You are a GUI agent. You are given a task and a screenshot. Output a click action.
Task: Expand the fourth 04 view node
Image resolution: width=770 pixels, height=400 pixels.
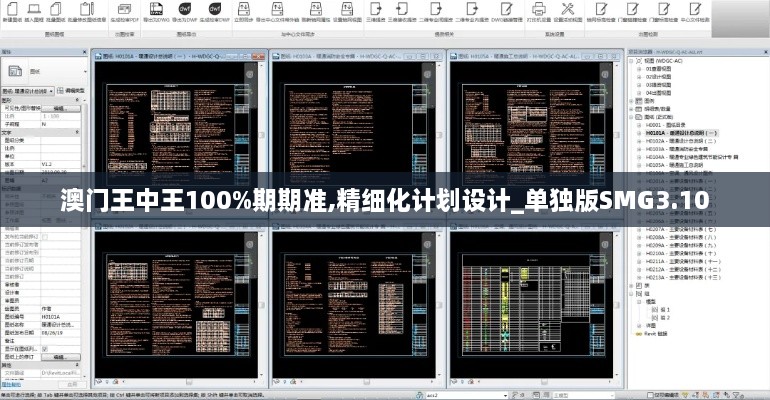click(x=639, y=92)
